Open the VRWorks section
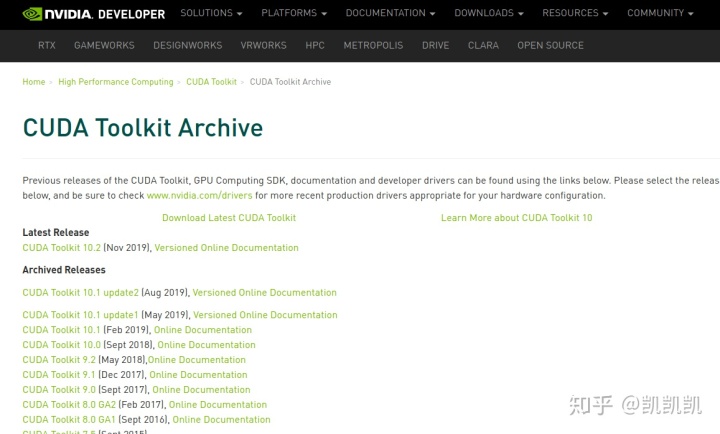This screenshot has height=434, width=720. [264, 45]
